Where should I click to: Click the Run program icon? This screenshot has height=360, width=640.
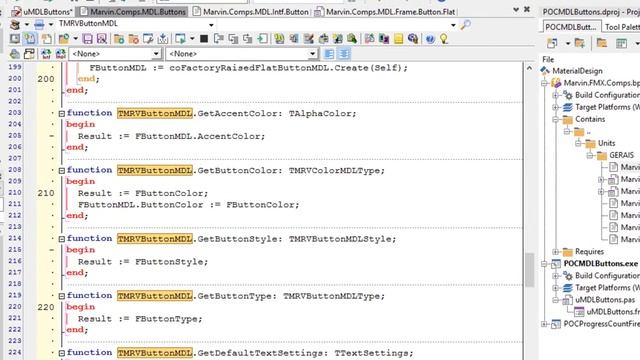pos(180,39)
